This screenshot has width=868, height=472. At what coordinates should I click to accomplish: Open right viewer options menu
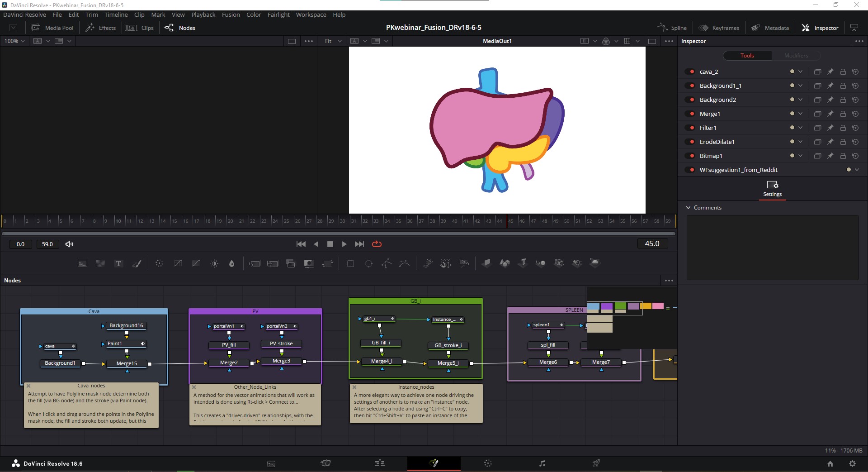pyautogui.click(x=669, y=41)
